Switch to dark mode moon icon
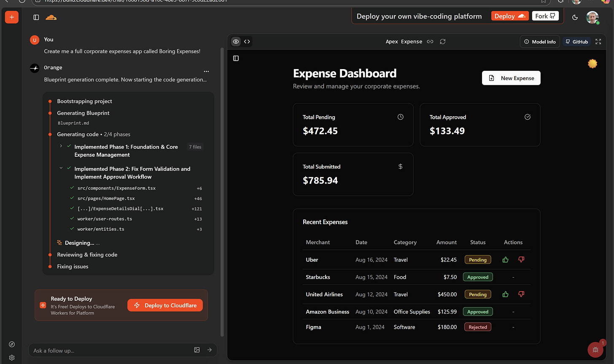Screen dimensions: 614x364 click(x=575, y=17)
